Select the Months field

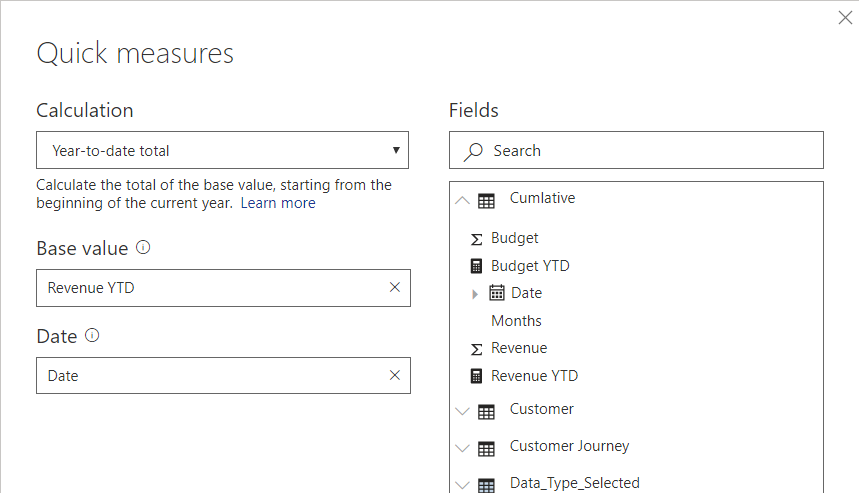[x=516, y=321]
